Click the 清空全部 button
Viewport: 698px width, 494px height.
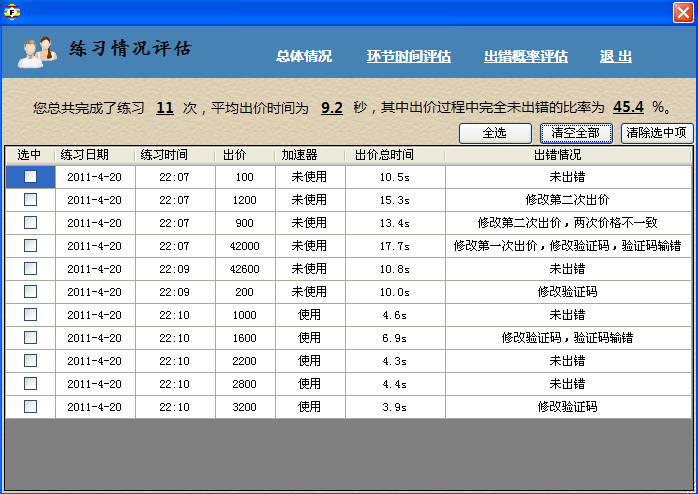576,133
